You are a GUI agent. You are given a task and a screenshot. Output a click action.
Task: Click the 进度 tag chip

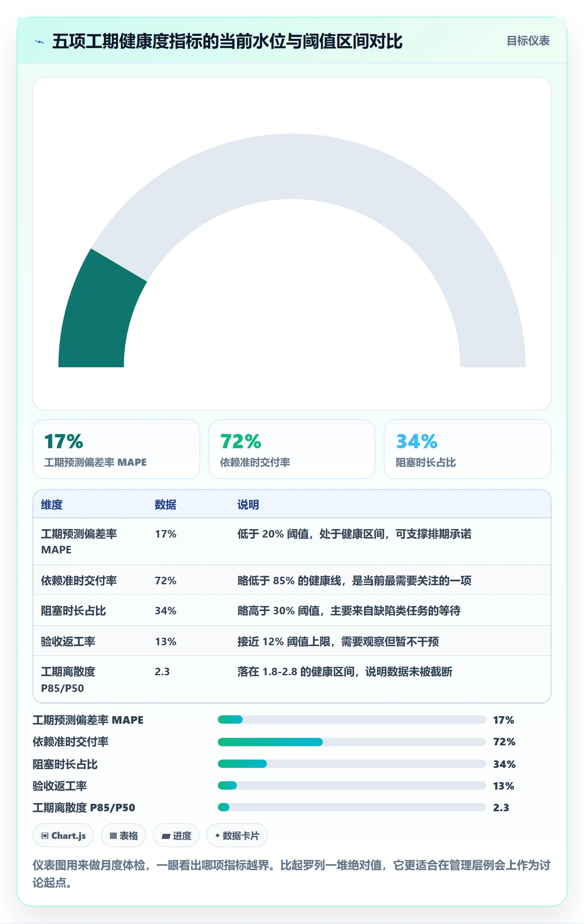pyautogui.click(x=176, y=836)
